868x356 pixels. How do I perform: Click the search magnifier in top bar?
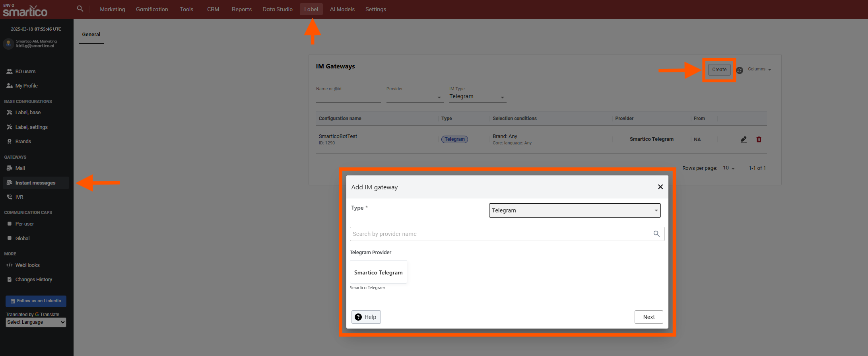[x=80, y=9]
